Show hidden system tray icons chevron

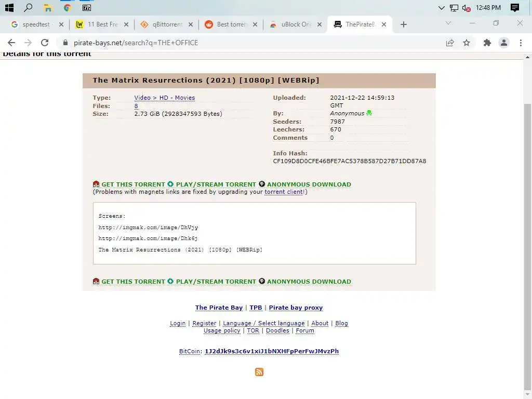click(442, 8)
